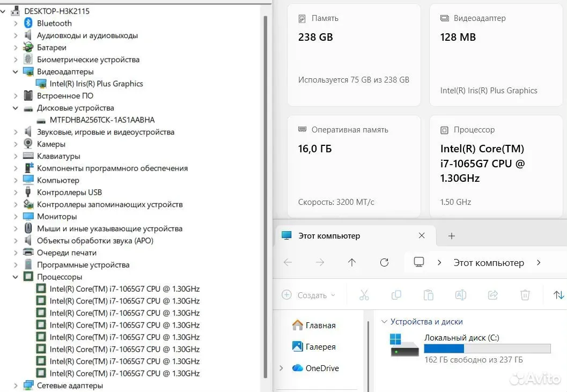567x392 pixels.
Task: Select the Программные устройства category
Action: (x=83, y=265)
